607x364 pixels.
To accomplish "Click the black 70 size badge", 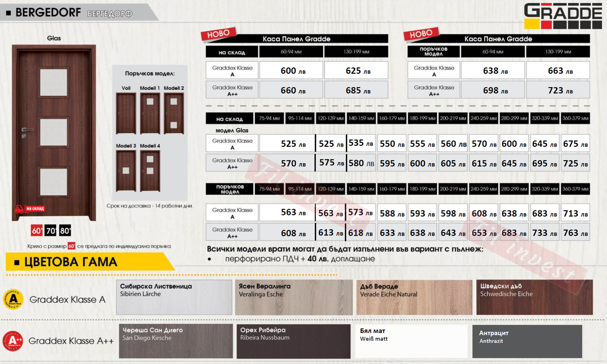I will pos(51,231).
